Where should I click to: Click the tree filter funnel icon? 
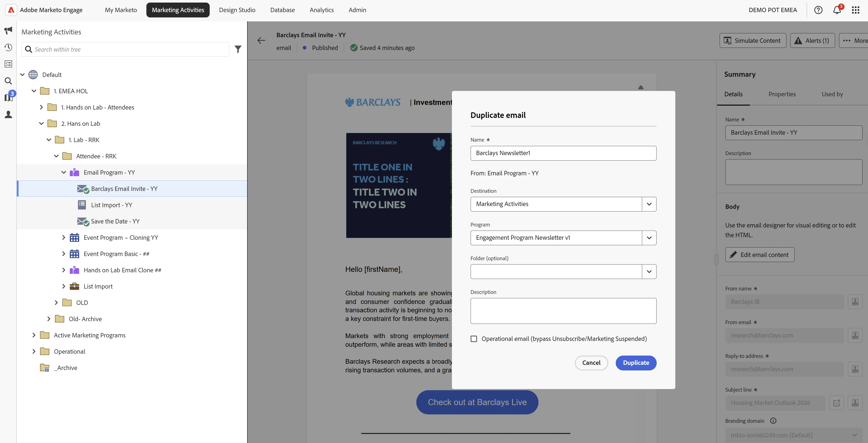tap(238, 50)
